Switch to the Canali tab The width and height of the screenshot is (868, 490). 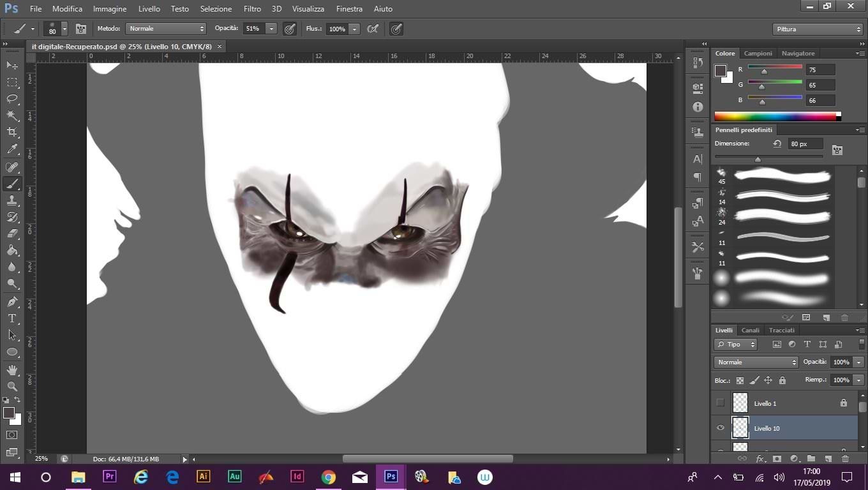tap(751, 330)
